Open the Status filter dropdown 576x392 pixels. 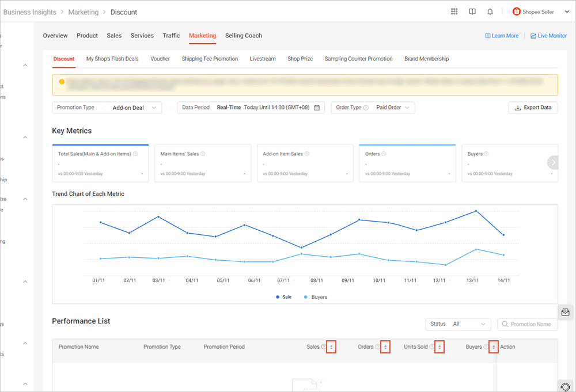point(458,324)
